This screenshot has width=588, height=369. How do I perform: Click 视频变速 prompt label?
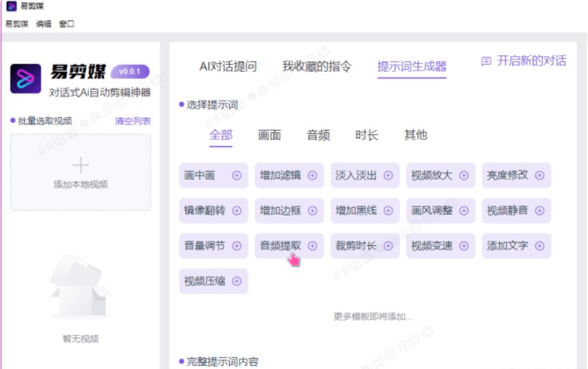pos(431,246)
